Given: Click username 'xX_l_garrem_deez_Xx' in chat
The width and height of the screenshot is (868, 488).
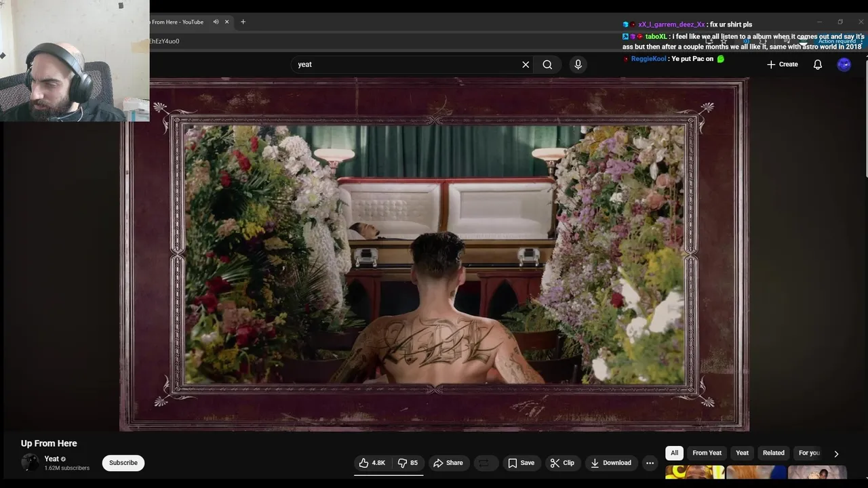Looking at the screenshot, I should (671, 24).
